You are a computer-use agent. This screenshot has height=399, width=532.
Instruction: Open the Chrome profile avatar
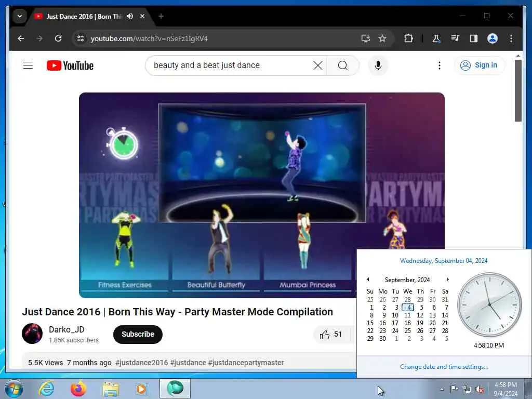click(x=493, y=38)
